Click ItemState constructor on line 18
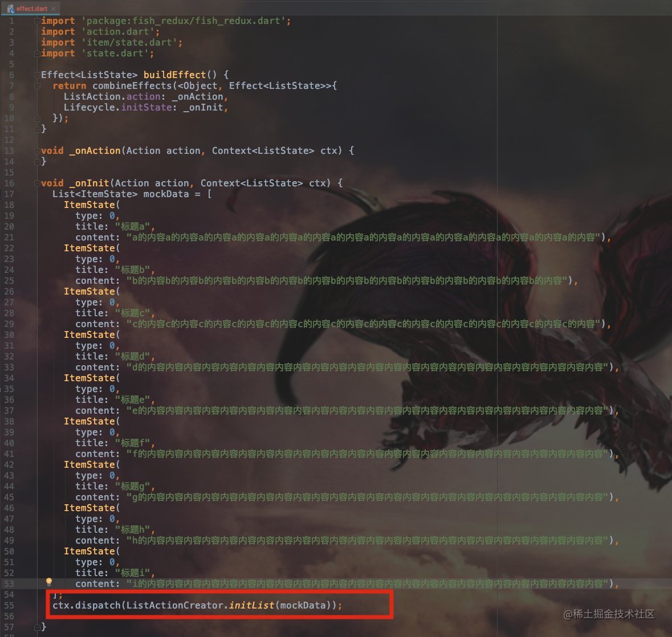The width and height of the screenshot is (672, 637). point(89,205)
